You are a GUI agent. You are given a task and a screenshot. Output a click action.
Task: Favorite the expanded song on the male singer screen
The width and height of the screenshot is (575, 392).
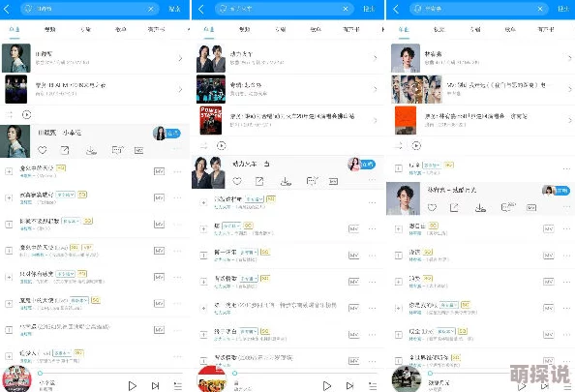(432, 207)
